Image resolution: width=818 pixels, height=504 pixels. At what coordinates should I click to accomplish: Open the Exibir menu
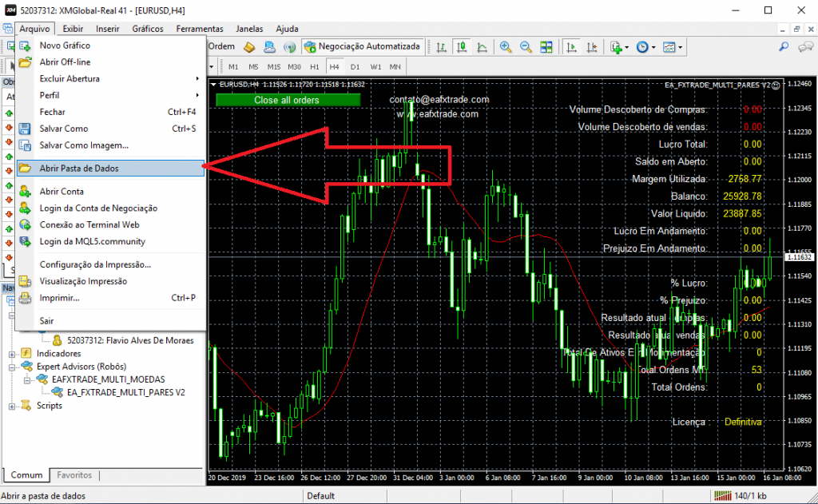(x=73, y=29)
